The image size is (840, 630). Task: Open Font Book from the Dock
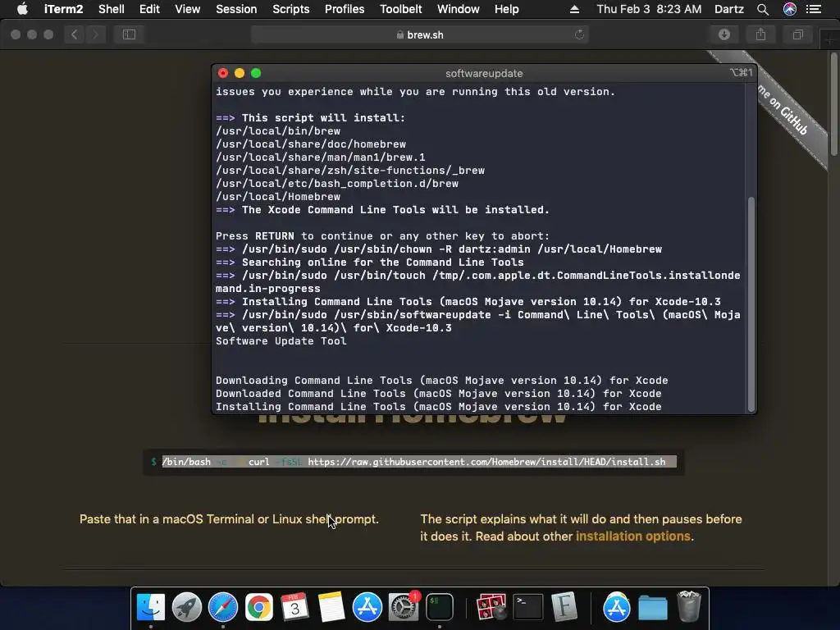click(564, 607)
